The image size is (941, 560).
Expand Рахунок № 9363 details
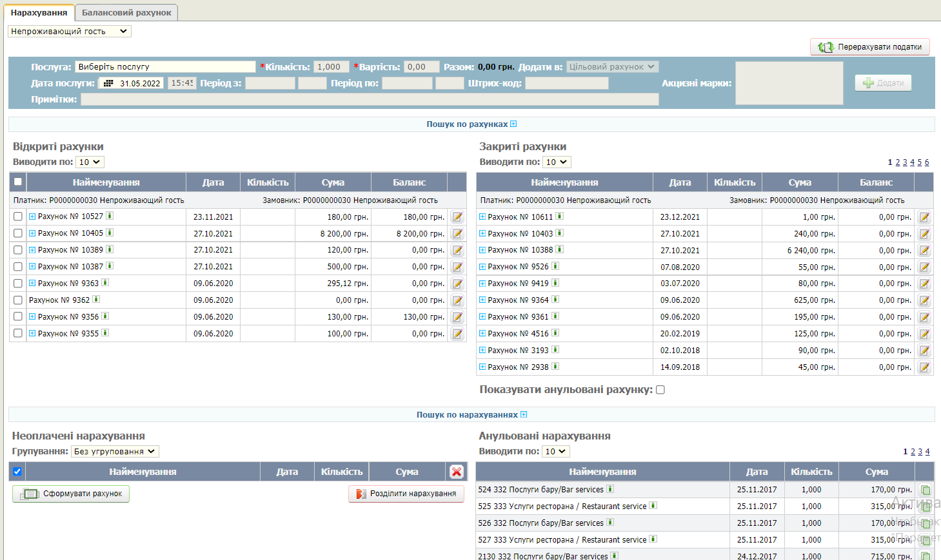click(32, 283)
